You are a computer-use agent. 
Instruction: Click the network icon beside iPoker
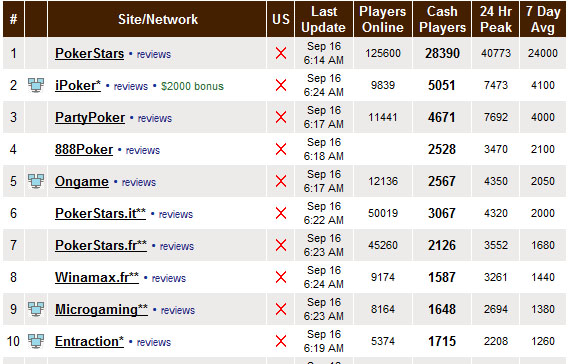(36, 85)
